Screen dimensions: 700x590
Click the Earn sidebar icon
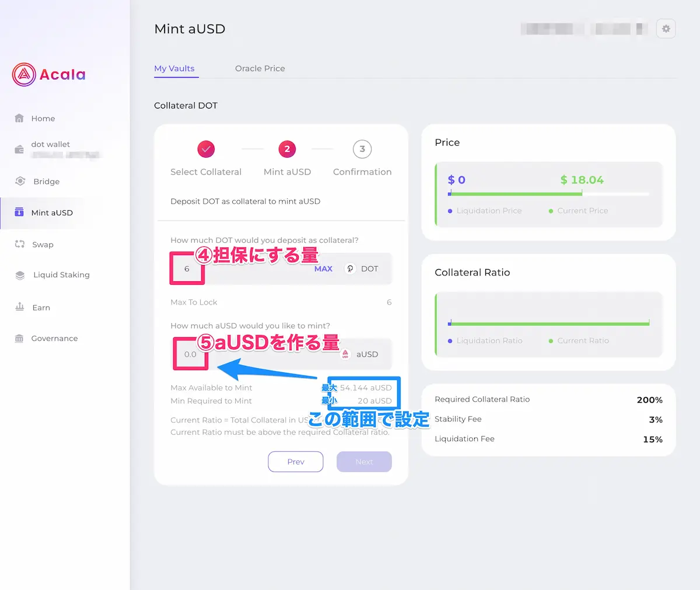pos(20,306)
